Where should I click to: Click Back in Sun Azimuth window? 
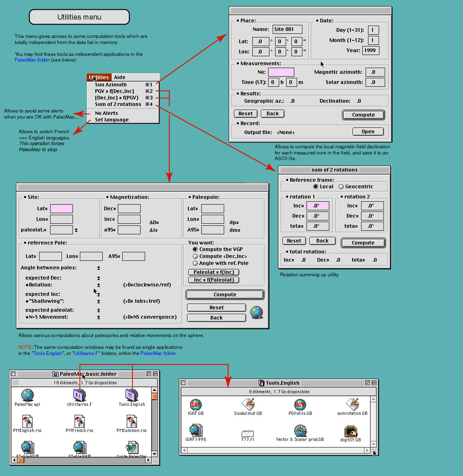point(273,114)
